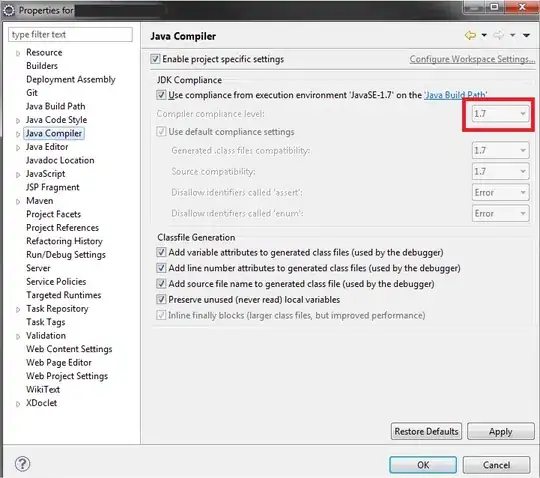Select Web Content Settings page
This screenshot has width=540, height=478.
click(x=69, y=349)
